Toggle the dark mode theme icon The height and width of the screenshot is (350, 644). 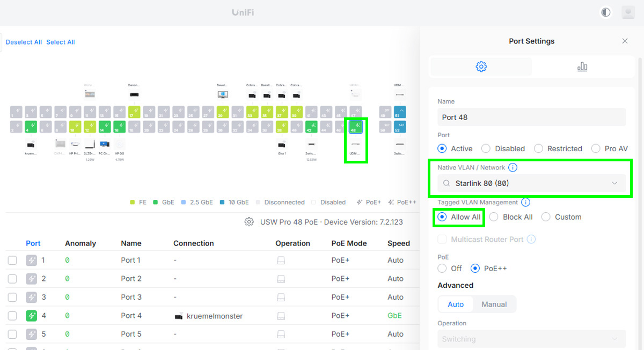click(606, 12)
